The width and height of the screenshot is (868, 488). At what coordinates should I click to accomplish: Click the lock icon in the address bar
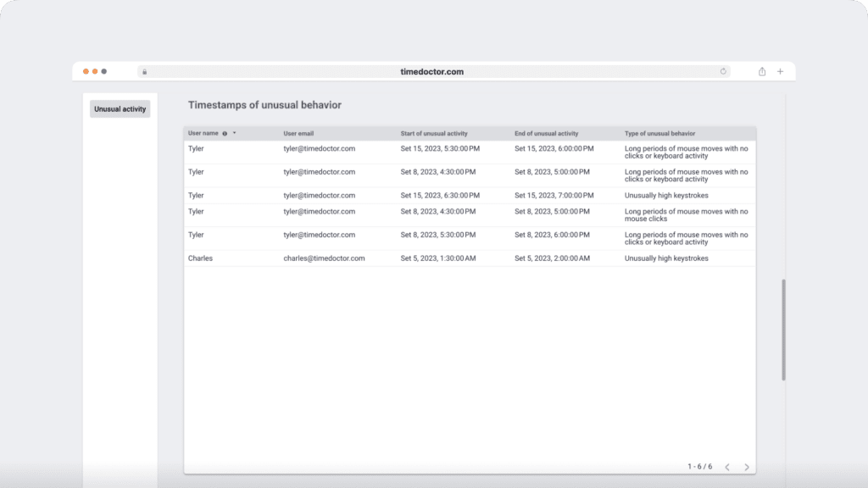144,71
